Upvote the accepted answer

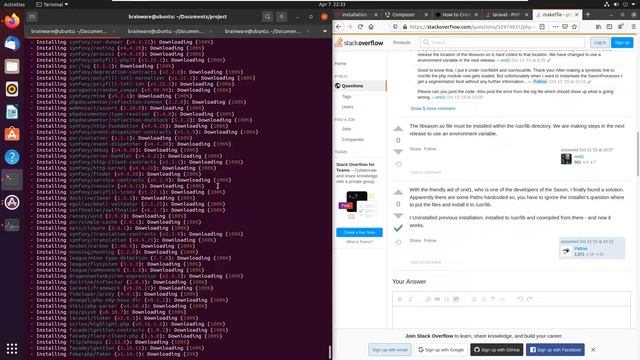pyautogui.click(x=398, y=193)
